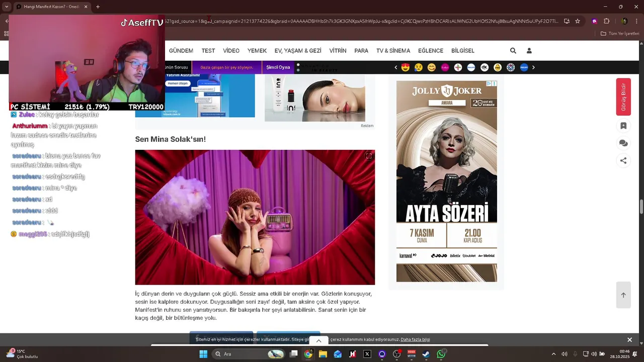The width and height of the screenshot is (644, 362).
Task: Open the VİTRİN menu item
Action: 338,51
